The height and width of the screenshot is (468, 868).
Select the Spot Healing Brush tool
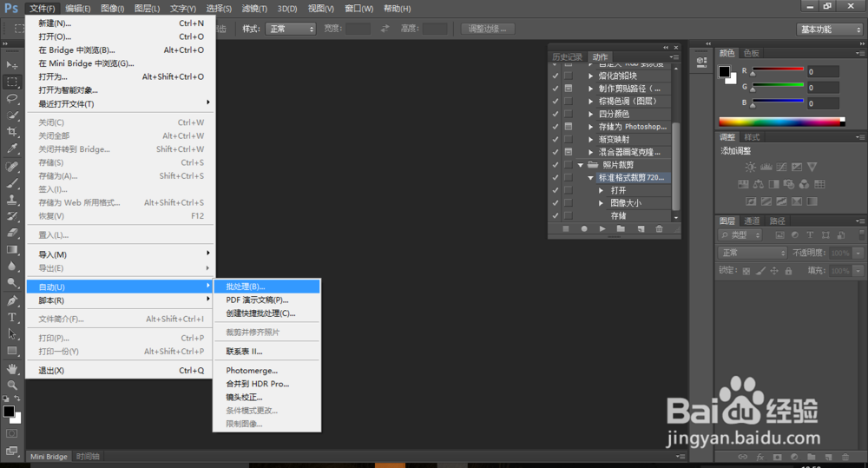11,166
